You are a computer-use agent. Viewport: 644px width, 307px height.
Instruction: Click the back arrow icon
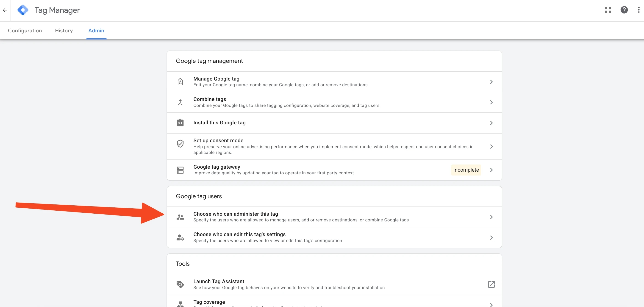point(5,10)
